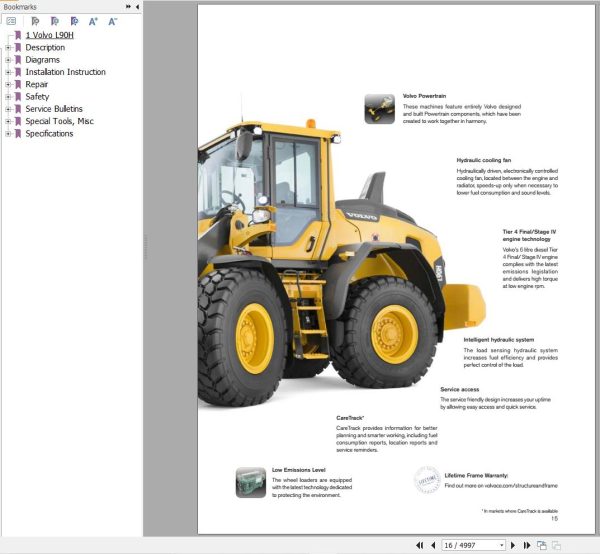Go to the previous page
600x554 pixels.
coord(433,545)
